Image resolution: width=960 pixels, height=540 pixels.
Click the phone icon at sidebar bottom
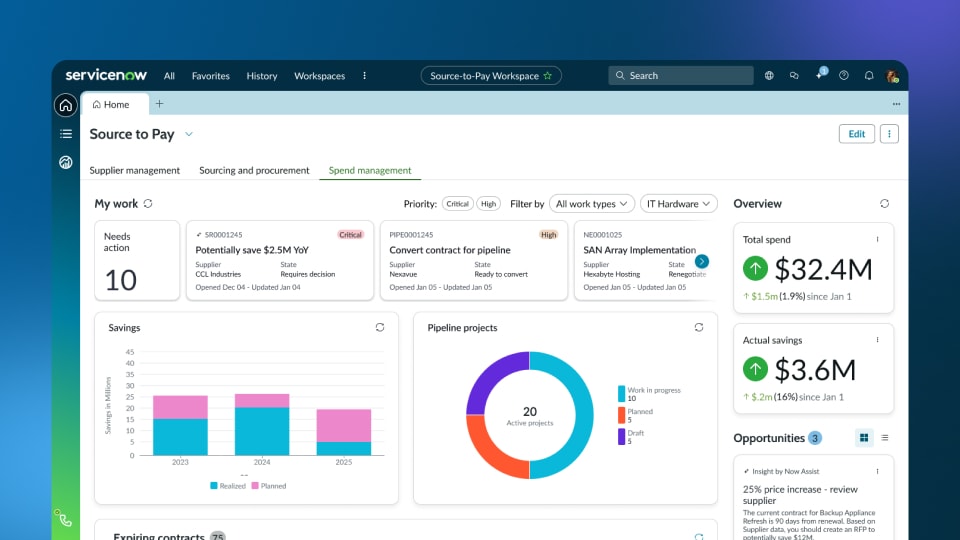[x=66, y=519]
